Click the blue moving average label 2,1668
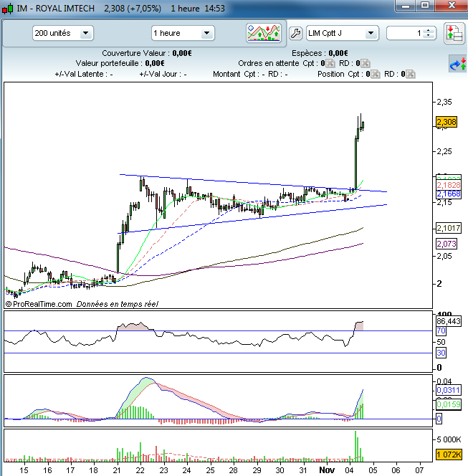468x476 pixels. [448, 194]
